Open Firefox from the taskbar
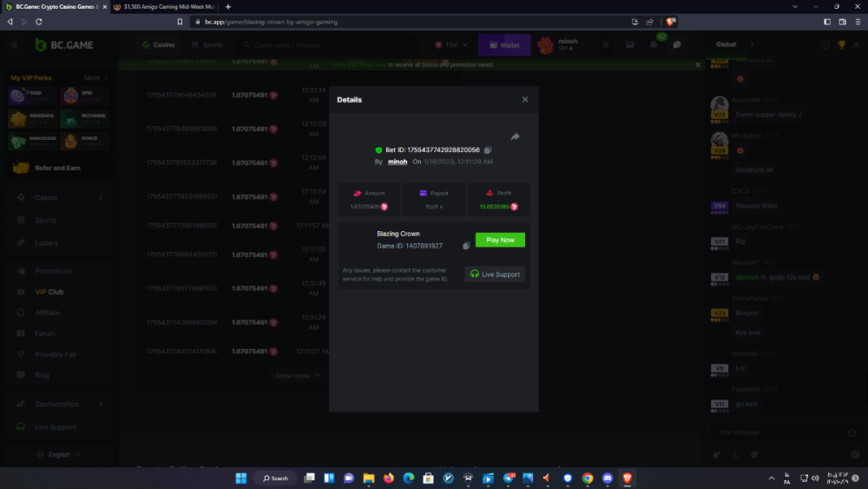 [x=388, y=478]
